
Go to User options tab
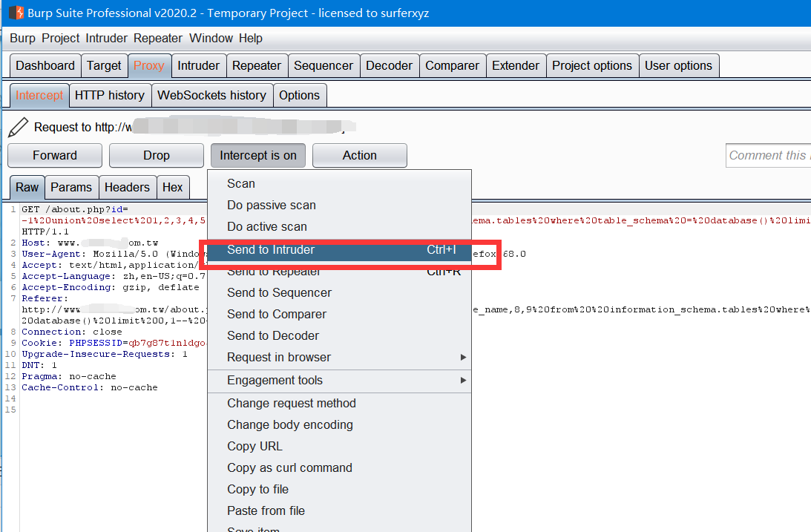pyautogui.click(x=679, y=65)
